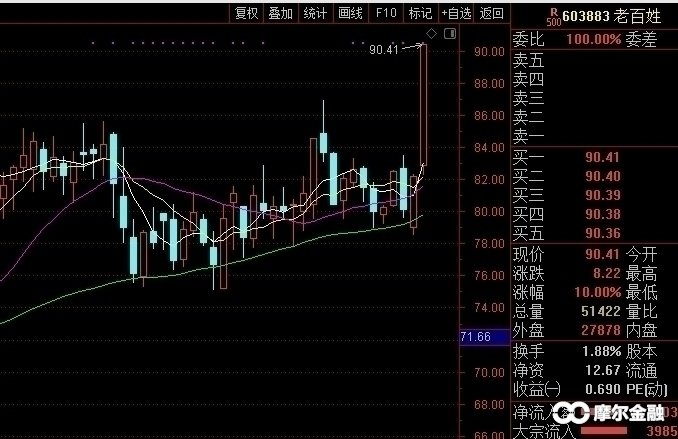Image resolution: width=678 pixels, height=439 pixels.
Task: Add stock via +自选 button
Action: 455,13
